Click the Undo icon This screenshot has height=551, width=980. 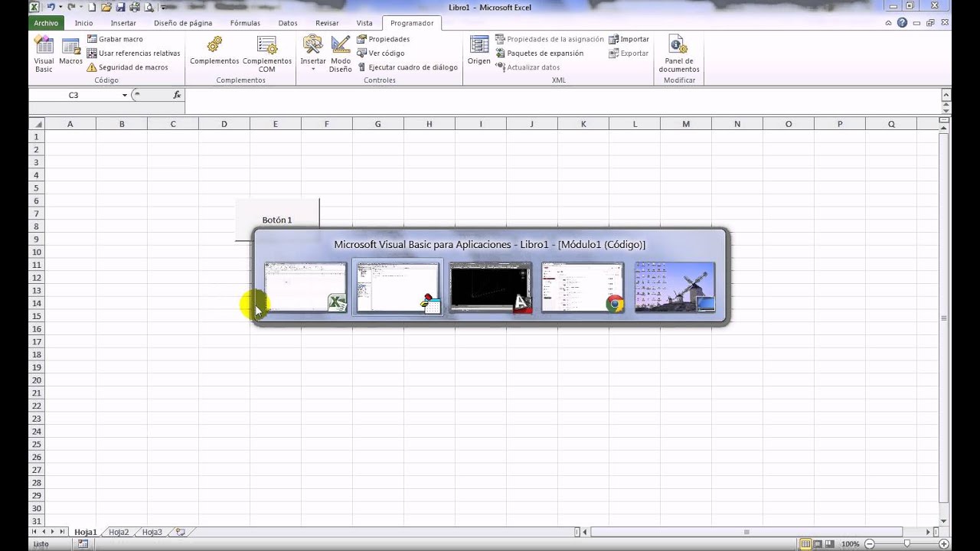[x=51, y=7]
